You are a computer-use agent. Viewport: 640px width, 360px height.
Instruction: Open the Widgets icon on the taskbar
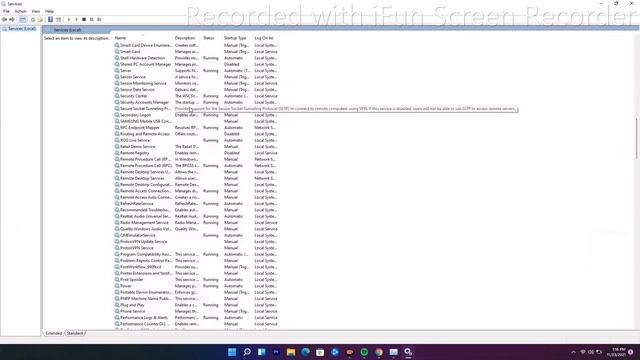[x=262, y=352]
